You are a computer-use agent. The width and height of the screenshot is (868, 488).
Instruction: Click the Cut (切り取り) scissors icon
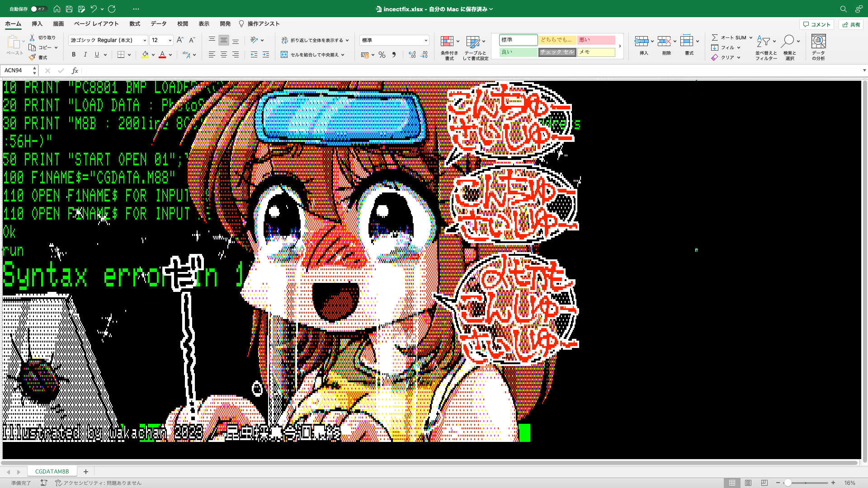point(32,38)
